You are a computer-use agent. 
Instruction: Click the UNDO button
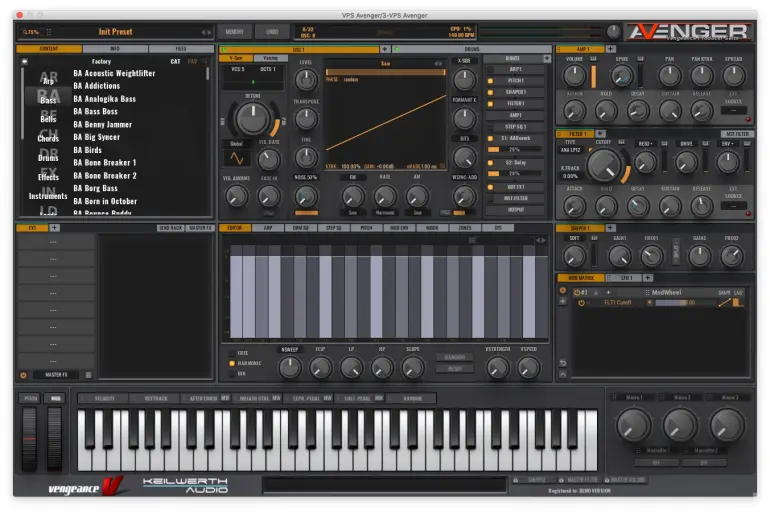click(272, 32)
